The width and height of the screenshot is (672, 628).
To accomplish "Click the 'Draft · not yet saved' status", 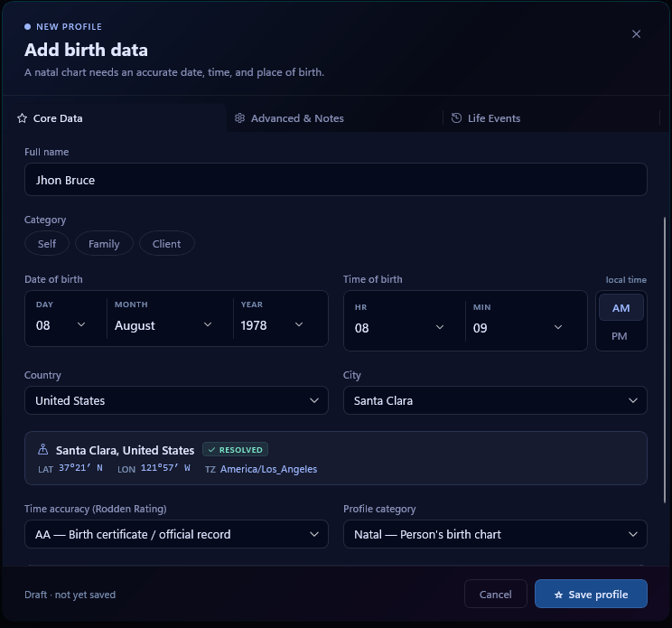I will pos(70,595).
